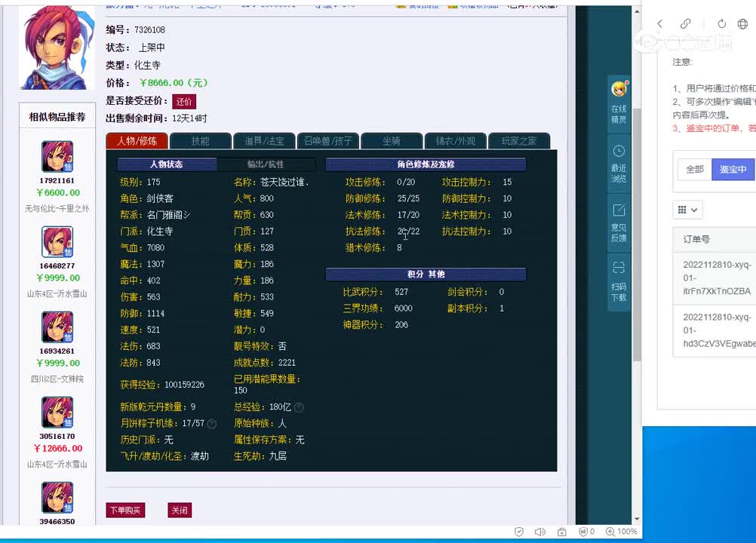Image resolution: width=756 pixels, height=543 pixels.
Task: Click order ending itrFn7XkTnOZBA in right window
Action: pos(717,278)
